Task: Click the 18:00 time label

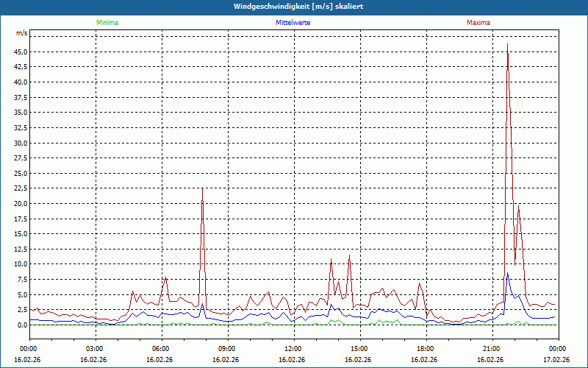Action: click(x=424, y=349)
